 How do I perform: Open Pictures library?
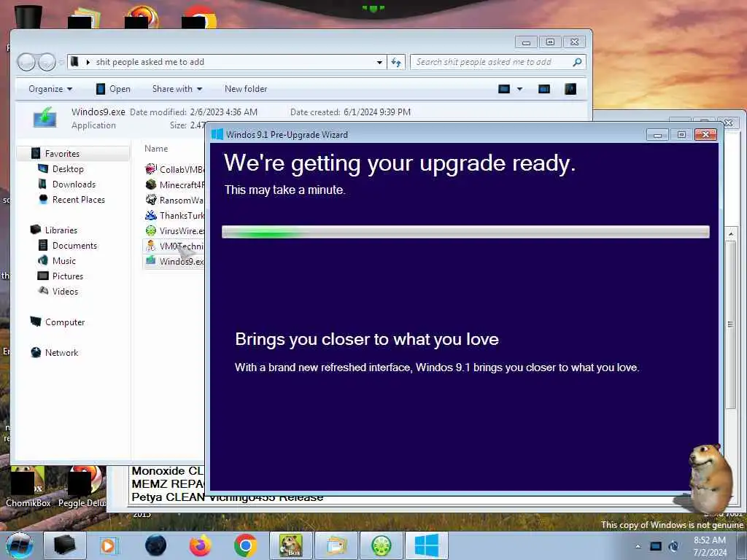point(68,276)
